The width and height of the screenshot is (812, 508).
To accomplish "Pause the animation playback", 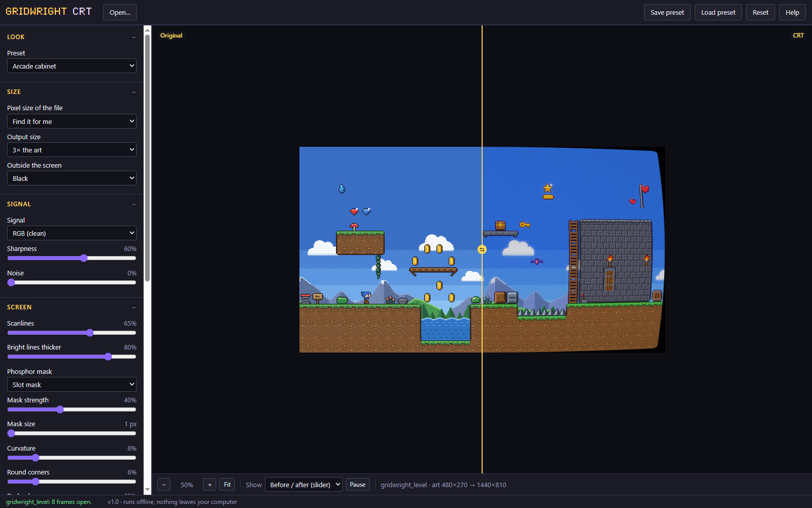I will pyautogui.click(x=358, y=485).
